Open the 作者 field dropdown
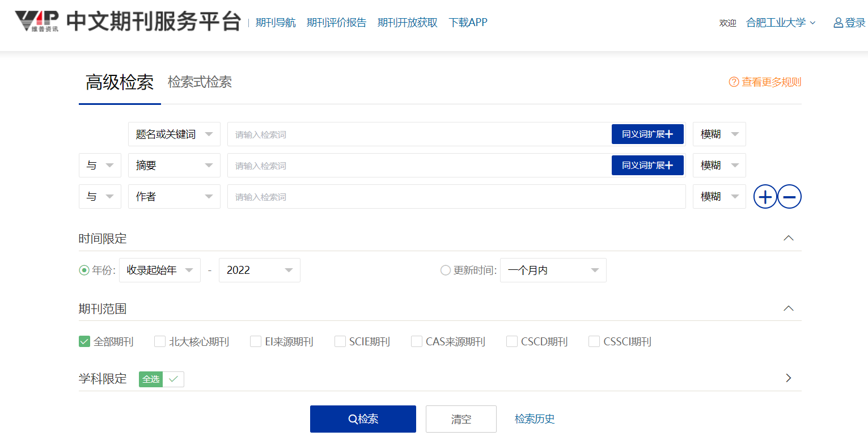This screenshot has height=440, width=868. click(174, 197)
